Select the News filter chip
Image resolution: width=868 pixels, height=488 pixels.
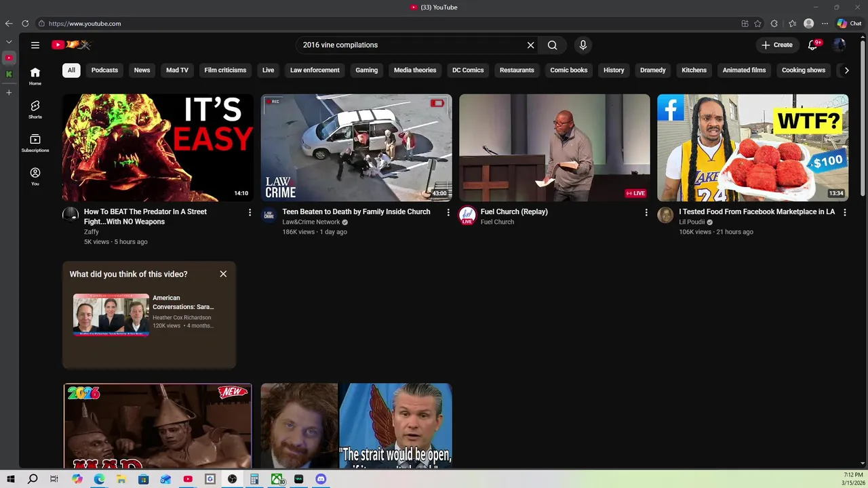142,70
